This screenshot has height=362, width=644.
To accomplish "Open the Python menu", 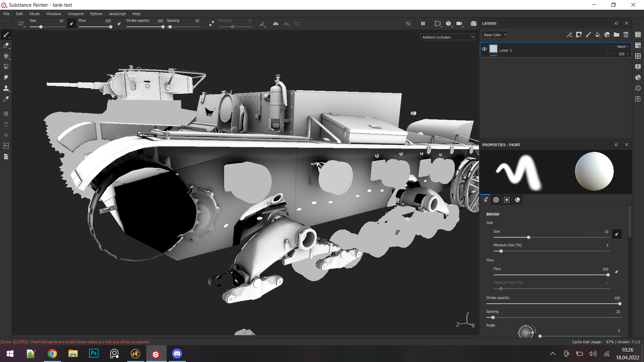I will [96, 14].
